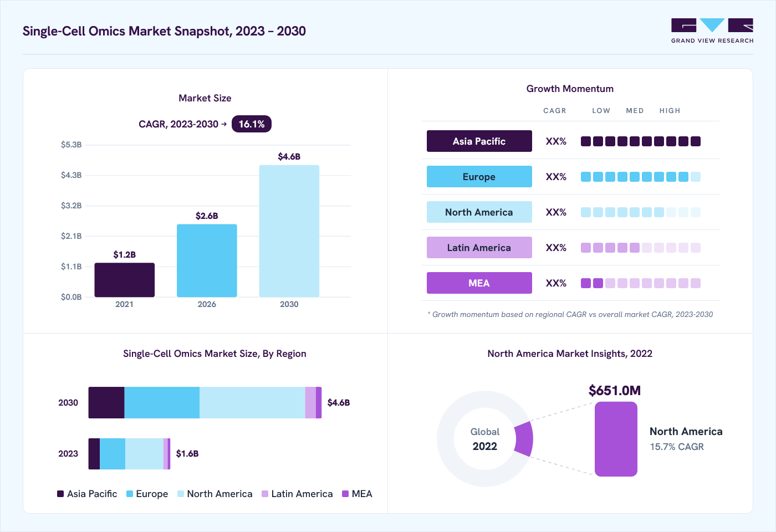Click the $2.6B label above 2026 bar
Screen dimensions: 776x532
coord(207,216)
